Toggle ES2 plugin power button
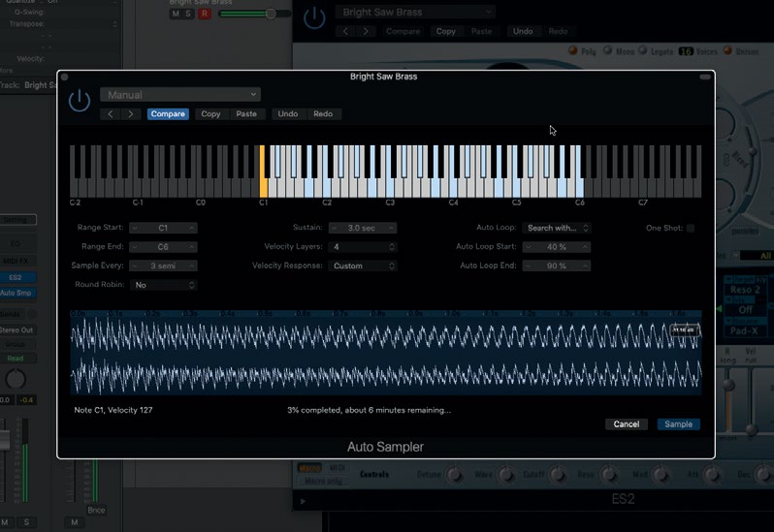 click(314, 18)
